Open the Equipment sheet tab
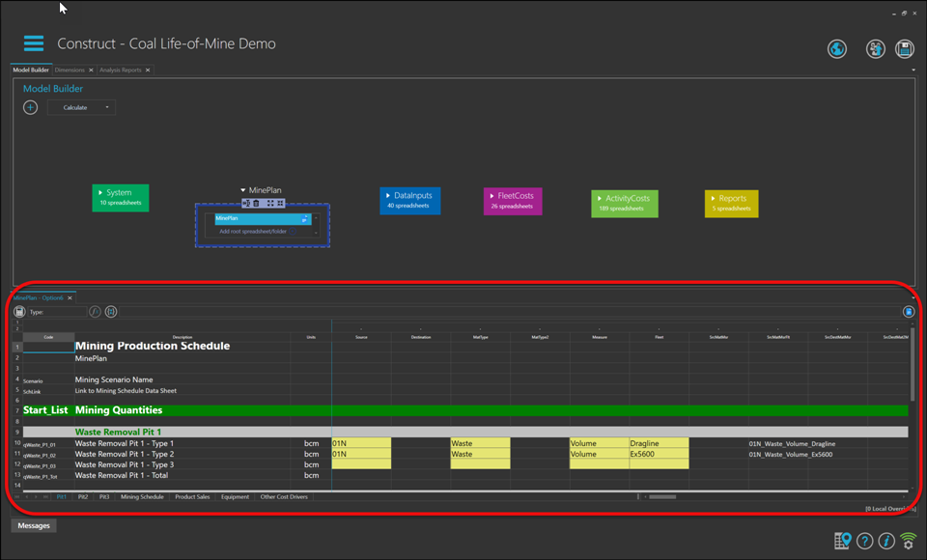Screen dimensions: 927x560 [235, 496]
